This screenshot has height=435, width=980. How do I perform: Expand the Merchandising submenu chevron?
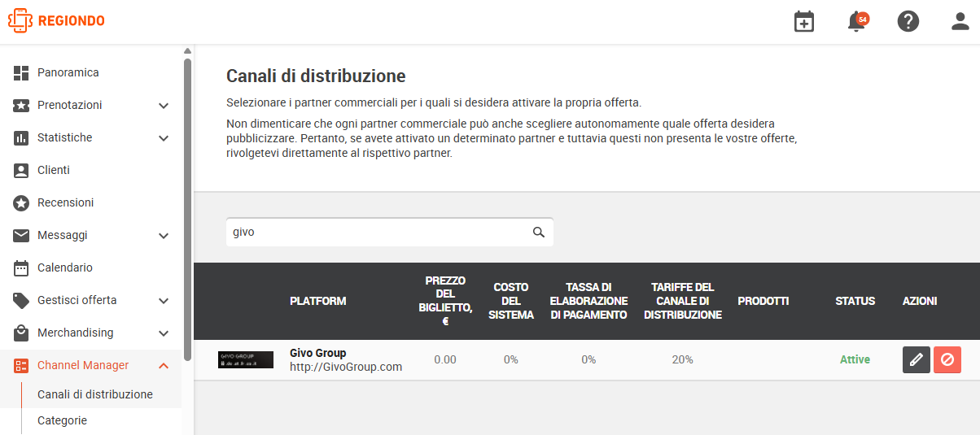coord(164,333)
